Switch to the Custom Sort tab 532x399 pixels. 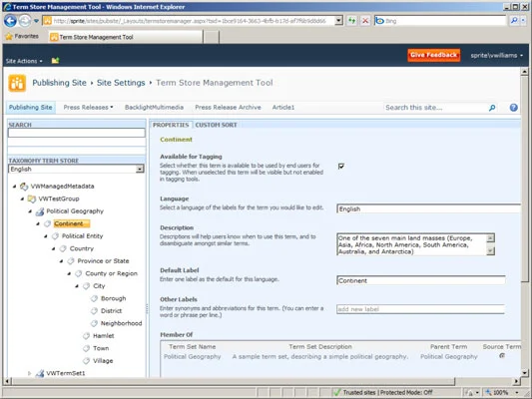217,125
